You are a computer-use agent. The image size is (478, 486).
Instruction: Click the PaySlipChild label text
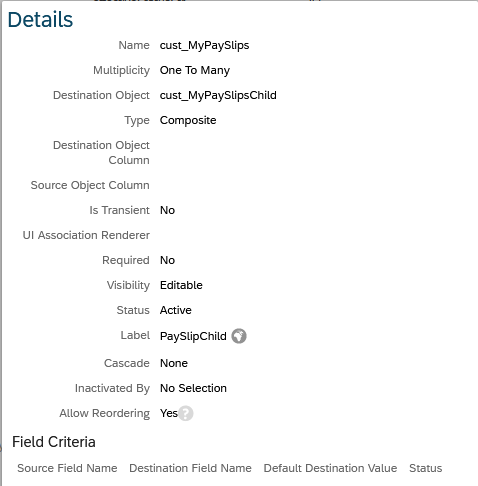coord(193,336)
